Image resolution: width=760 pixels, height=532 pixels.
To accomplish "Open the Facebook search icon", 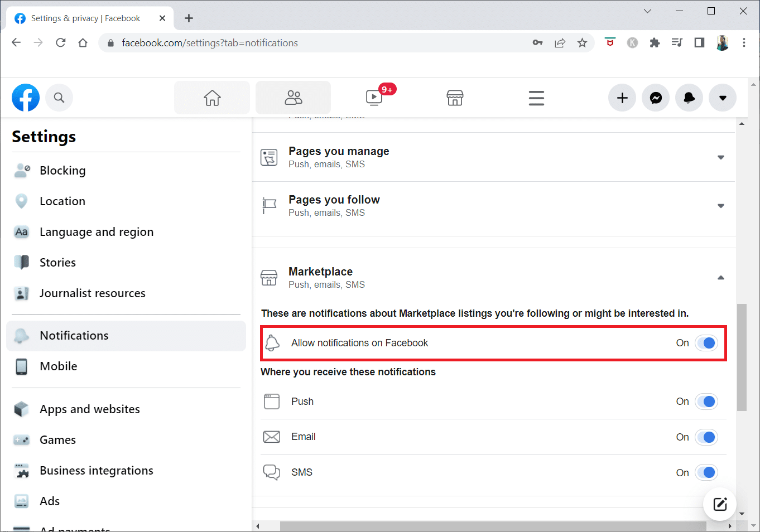I will pos(59,98).
